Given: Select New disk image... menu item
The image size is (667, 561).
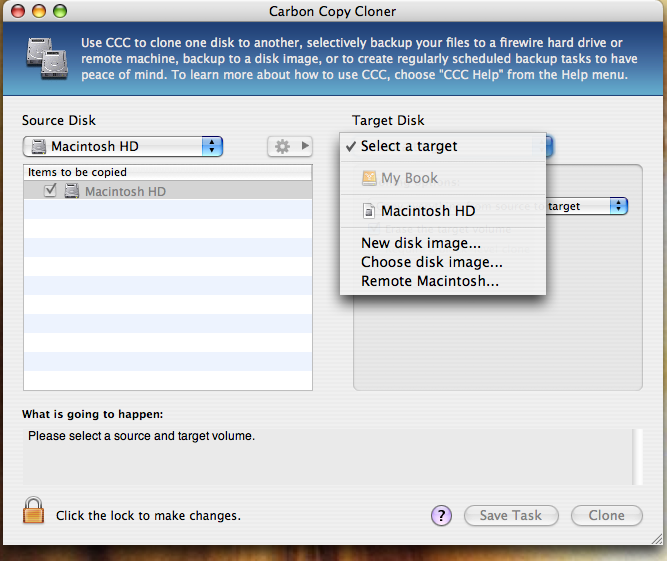Looking at the screenshot, I should [x=443, y=243].
